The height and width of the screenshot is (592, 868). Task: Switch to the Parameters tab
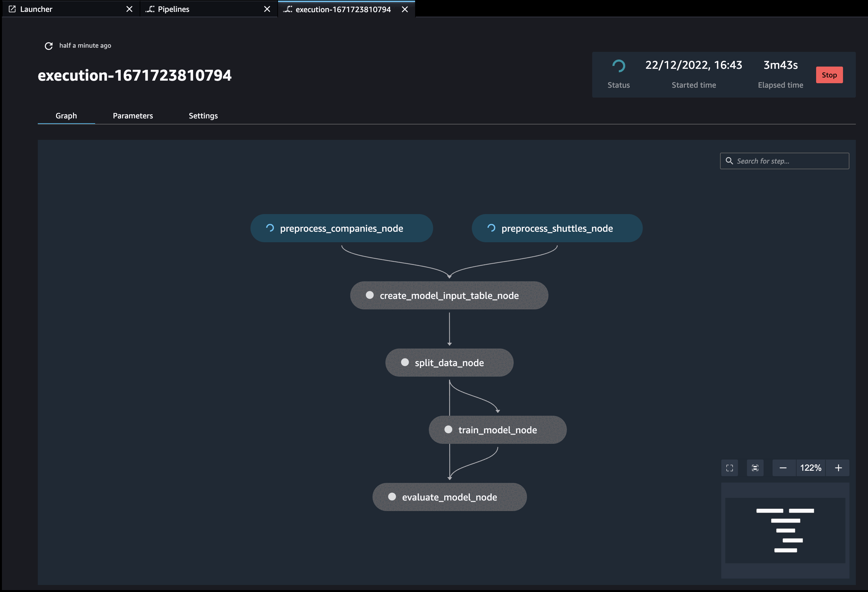coord(133,116)
